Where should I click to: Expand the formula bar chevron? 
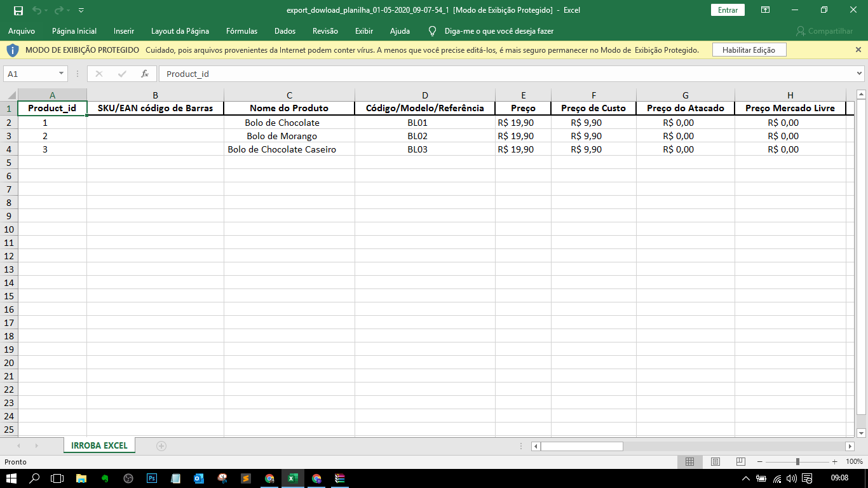point(860,74)
